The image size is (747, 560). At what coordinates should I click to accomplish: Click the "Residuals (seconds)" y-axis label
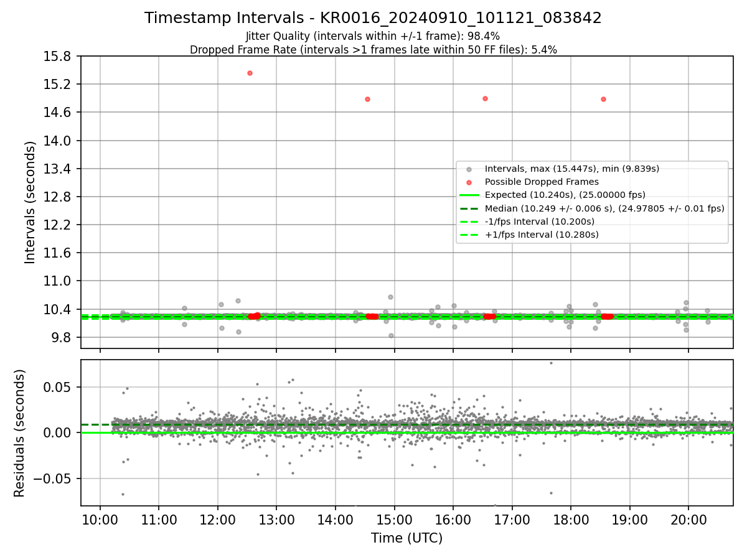point(19,433)
